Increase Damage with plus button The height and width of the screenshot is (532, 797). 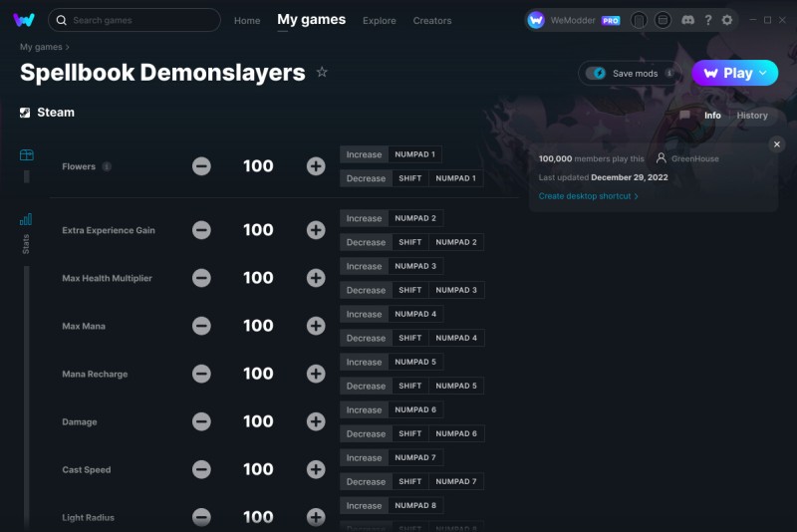pos(316,421)
